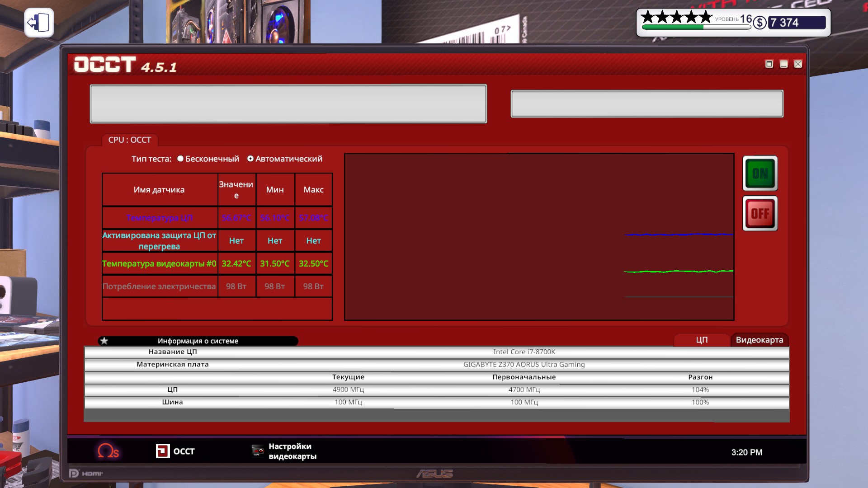
Task: Select Автоматический test type
Action: [x=250, y=159]
